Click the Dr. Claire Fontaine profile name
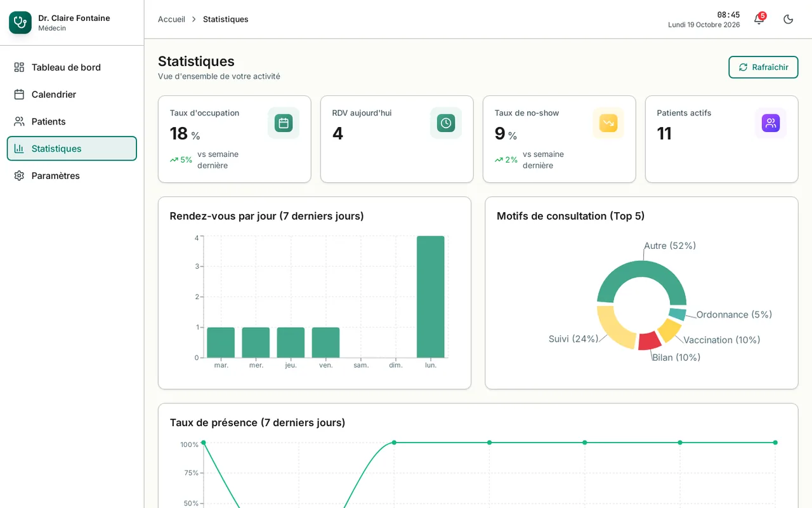 point(74,18)
